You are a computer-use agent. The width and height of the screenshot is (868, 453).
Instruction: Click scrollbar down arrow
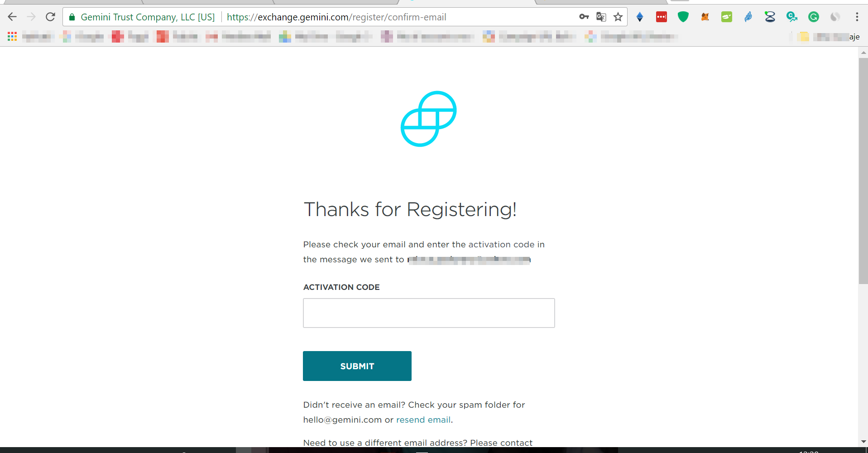(863, 442)
